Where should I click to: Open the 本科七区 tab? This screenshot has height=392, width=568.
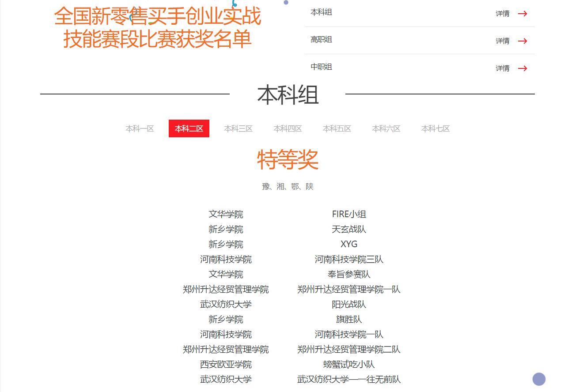(x=435, y=128)
